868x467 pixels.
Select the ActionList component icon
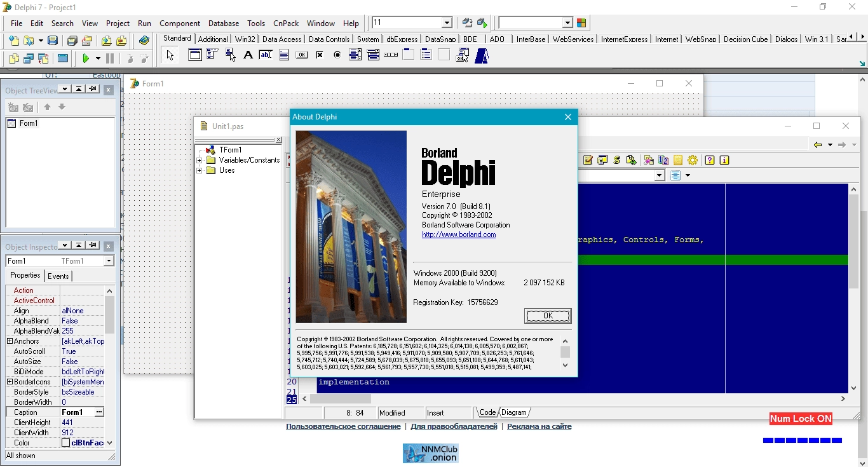coord(463,55)
